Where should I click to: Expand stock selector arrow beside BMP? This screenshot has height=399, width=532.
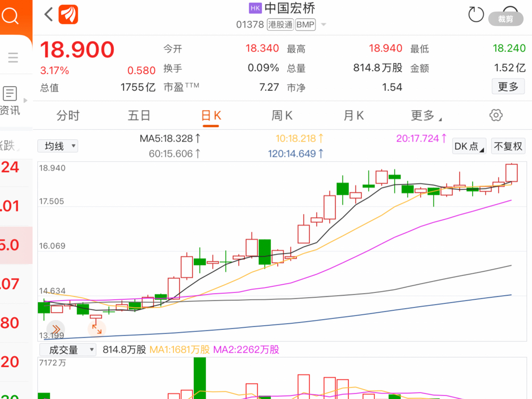[323, 24]
